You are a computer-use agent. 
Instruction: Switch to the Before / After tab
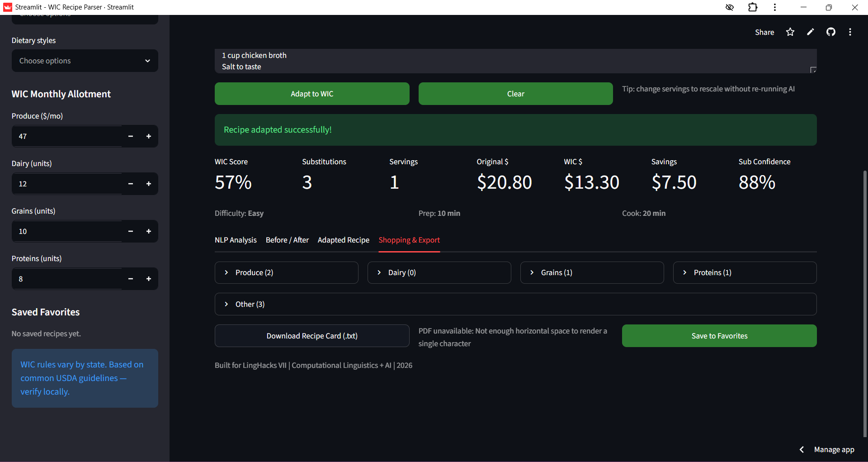tap(287, 240)
